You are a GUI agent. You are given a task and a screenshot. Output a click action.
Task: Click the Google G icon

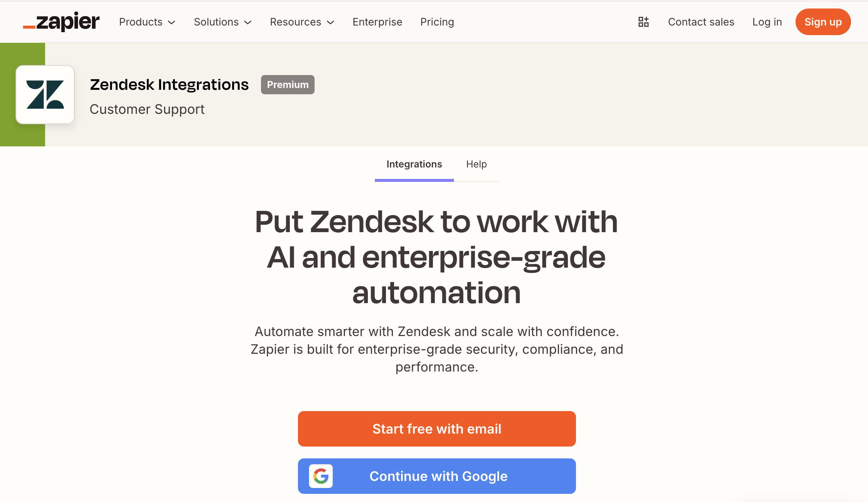(x=320, y=476)
